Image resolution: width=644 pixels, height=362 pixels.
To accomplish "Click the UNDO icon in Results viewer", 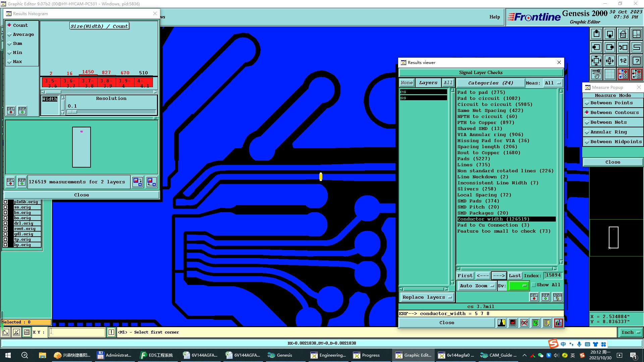I will pos(557,297).
